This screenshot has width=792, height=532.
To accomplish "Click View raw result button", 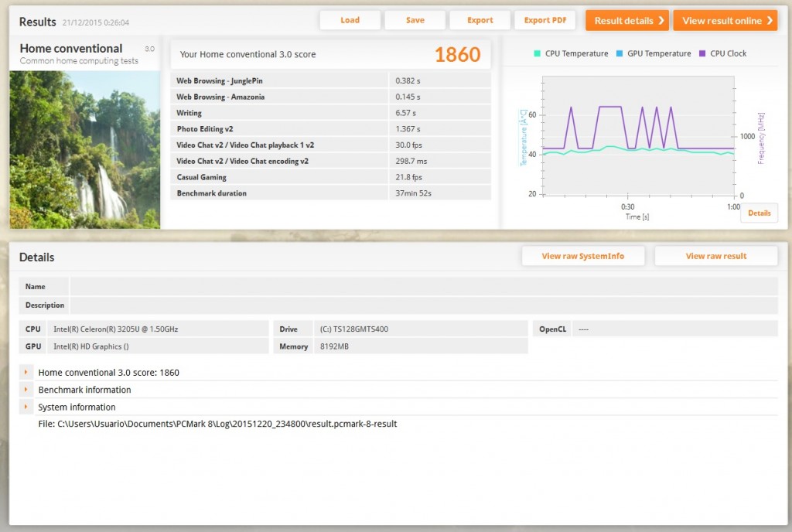I will 715,256.
